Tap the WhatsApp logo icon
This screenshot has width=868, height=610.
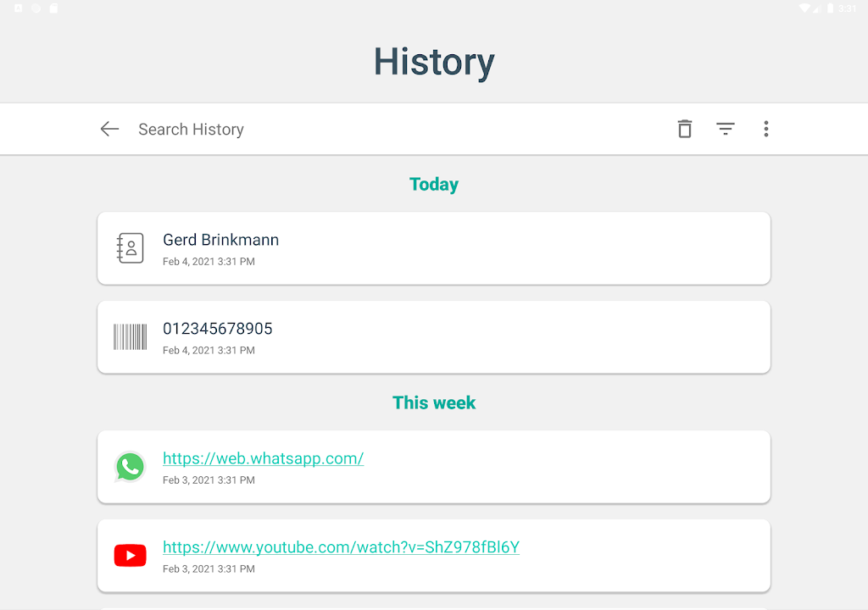tap(130, 467)
